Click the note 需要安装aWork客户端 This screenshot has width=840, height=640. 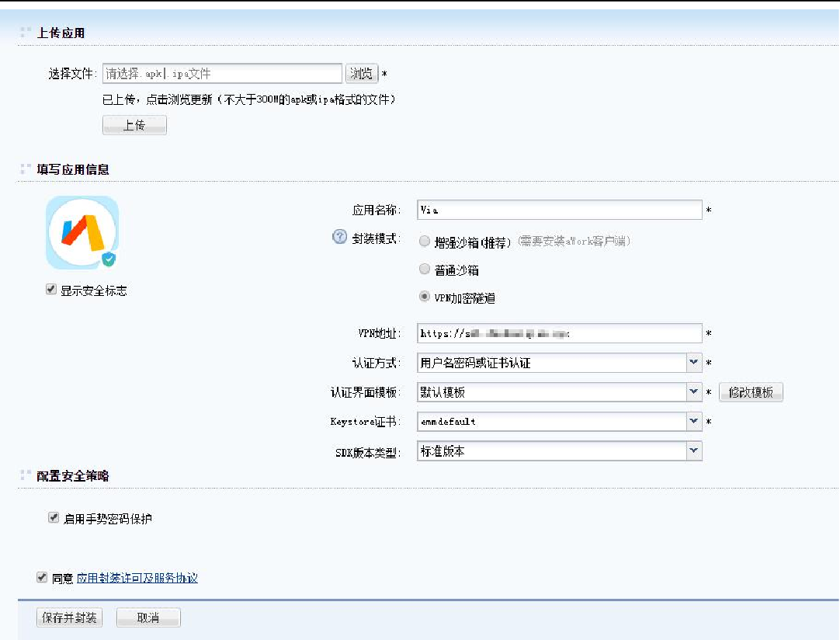pos(574,242)
